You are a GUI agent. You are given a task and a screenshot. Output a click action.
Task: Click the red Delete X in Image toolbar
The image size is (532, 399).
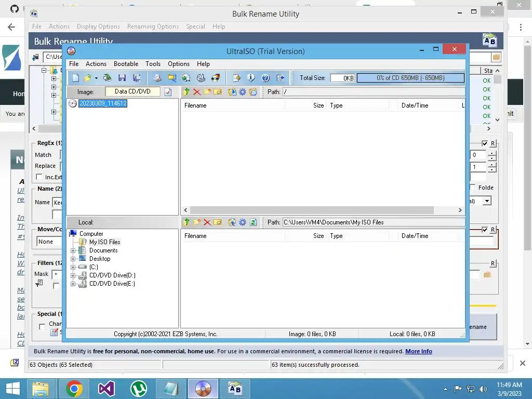click(197, 92)
